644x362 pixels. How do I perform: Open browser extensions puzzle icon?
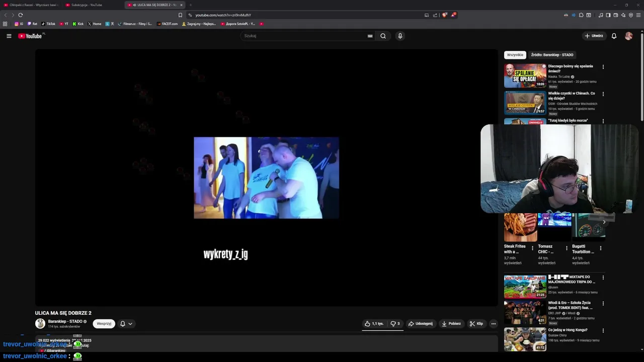[581, 15]
